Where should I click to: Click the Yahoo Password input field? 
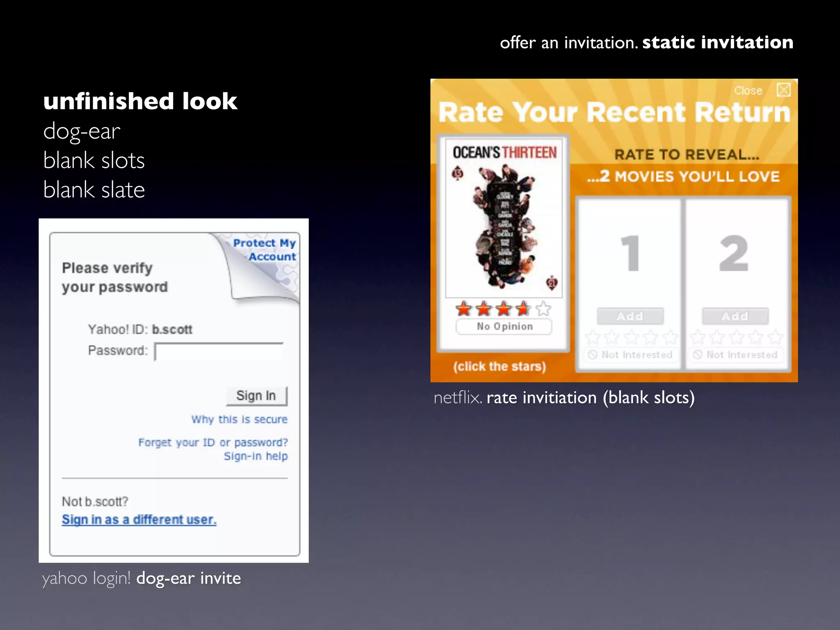click(219, 352)
